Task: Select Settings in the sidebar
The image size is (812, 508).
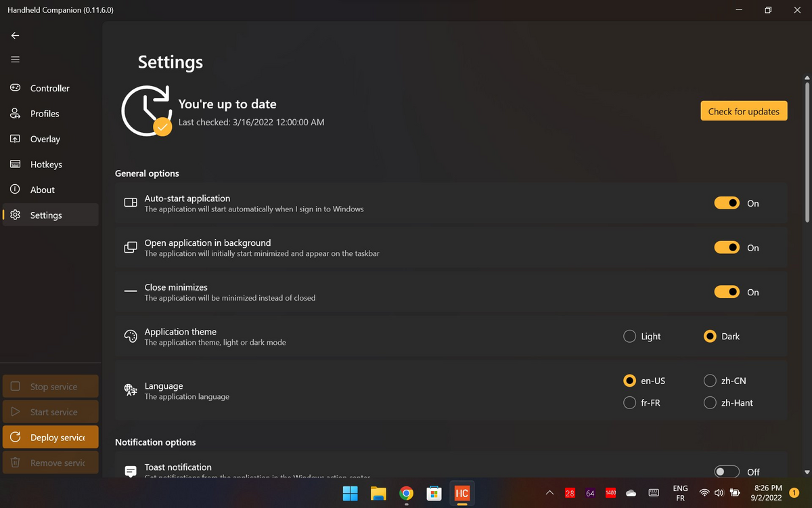Action: (x=51, y=215)
